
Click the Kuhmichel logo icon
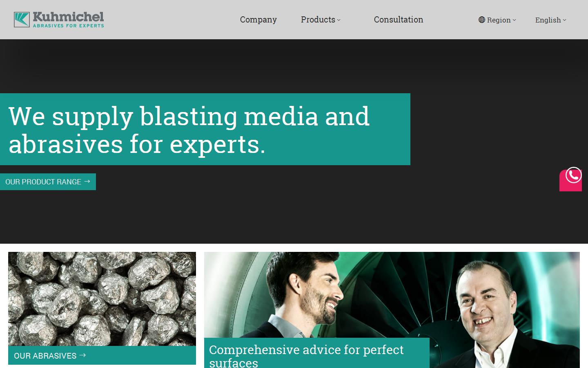coord(22,20)
